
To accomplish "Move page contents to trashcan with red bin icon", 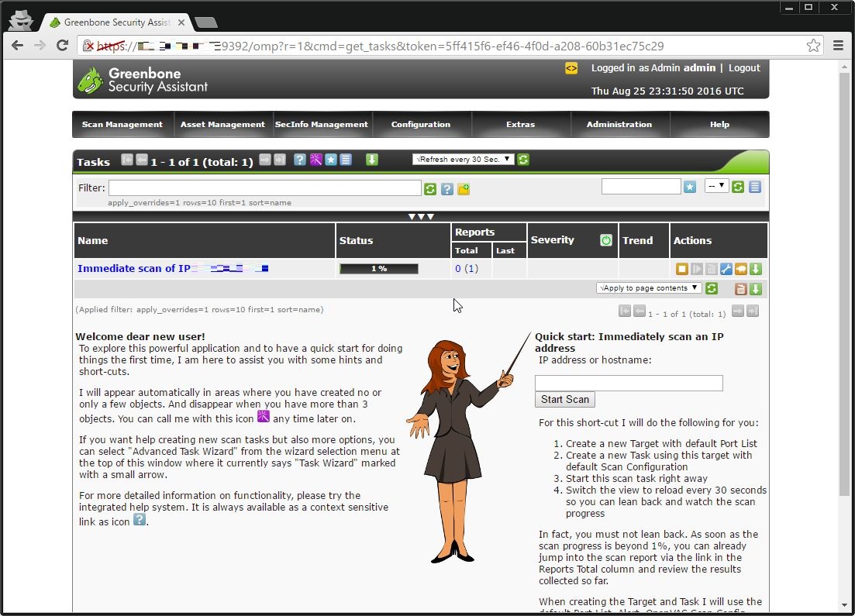I will pos(740,289).
